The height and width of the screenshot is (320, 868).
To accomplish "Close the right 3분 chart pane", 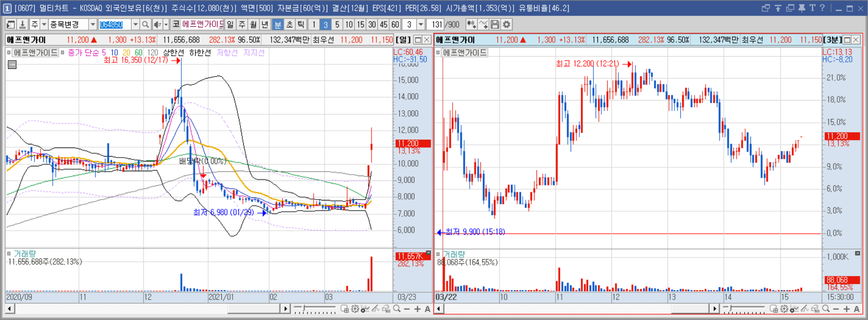I will click(x=856, y=40).
